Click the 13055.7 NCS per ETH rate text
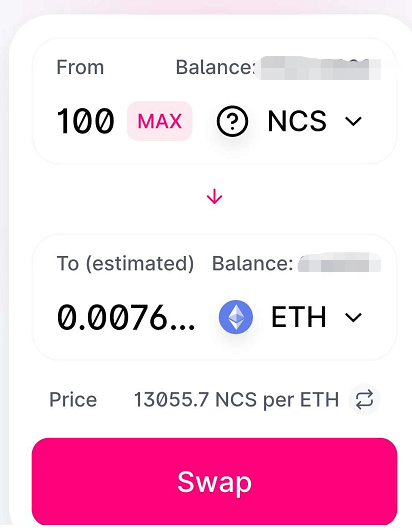Image resolution: width=412 pixels, height=531 pixels. click(236, 400)
